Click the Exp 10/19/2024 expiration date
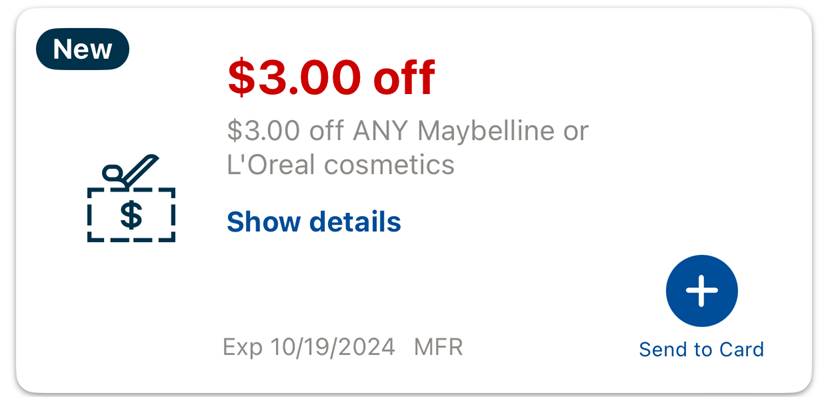This screenshot has height=405, width=828. [x=309, y=347]
